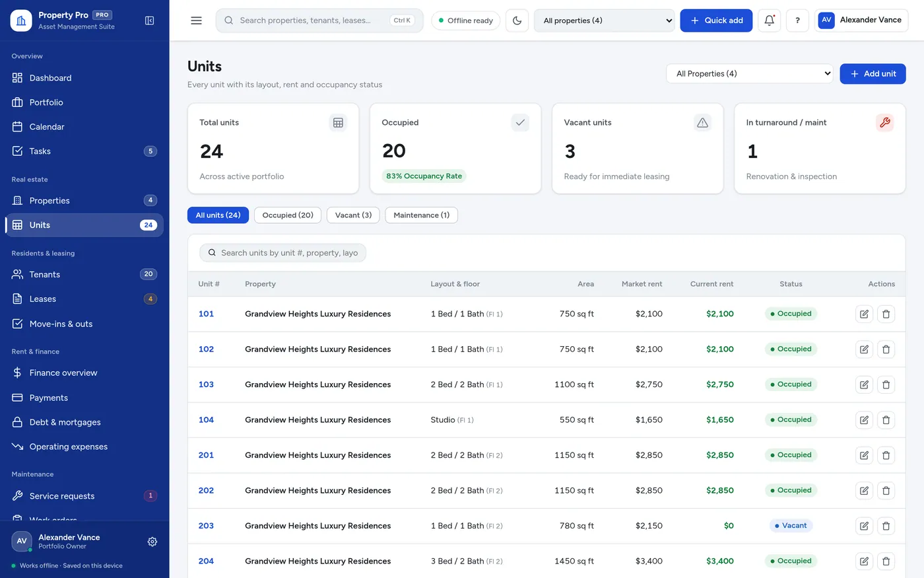The width and height of the screenshot is (924, 578).
Task: Select the Occupied (20) tab
Action: (288, 215)
